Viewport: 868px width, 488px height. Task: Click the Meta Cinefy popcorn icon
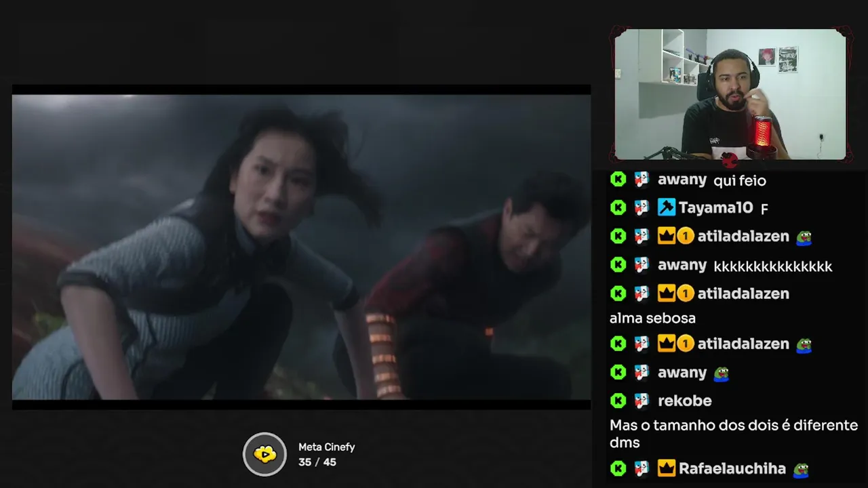[x=265, y=454]
